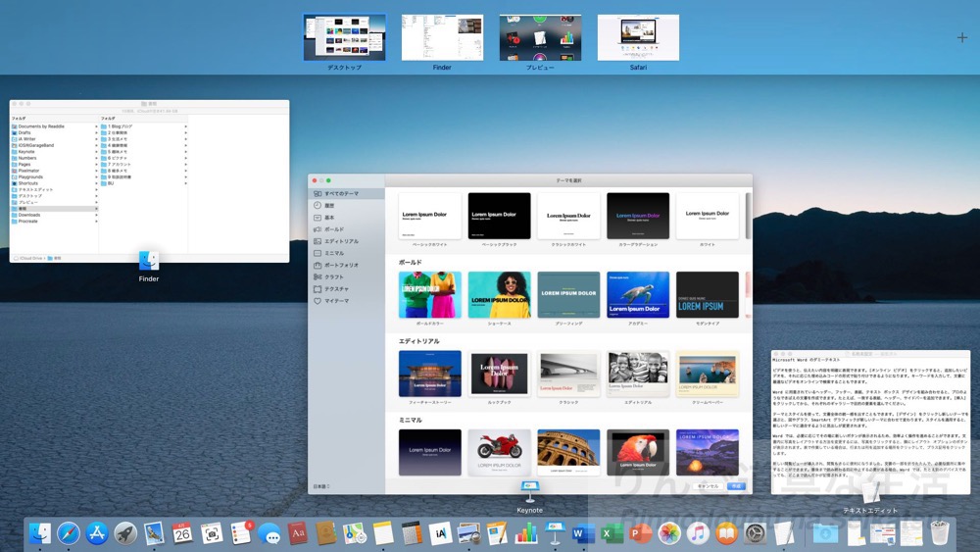
Task: Open Mail stamp icon in Dock
Action: pyautogui.click(x=154, y=533)
